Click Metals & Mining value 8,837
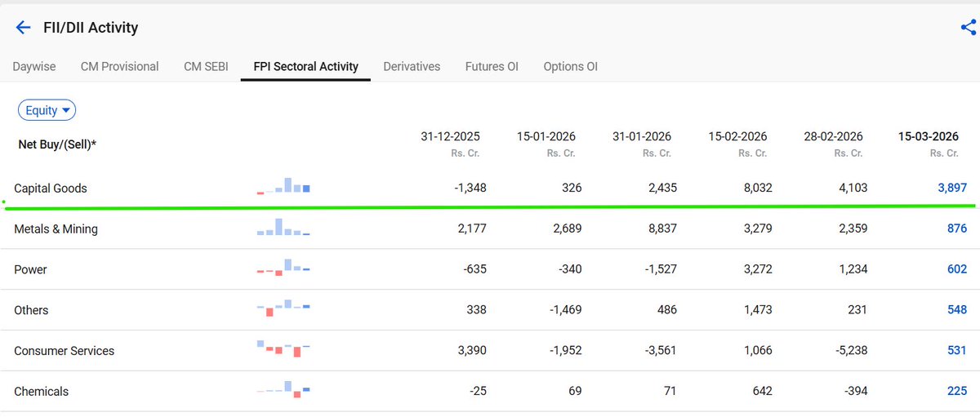The width and height of the screenshot is (980, 417). [661, 228]
